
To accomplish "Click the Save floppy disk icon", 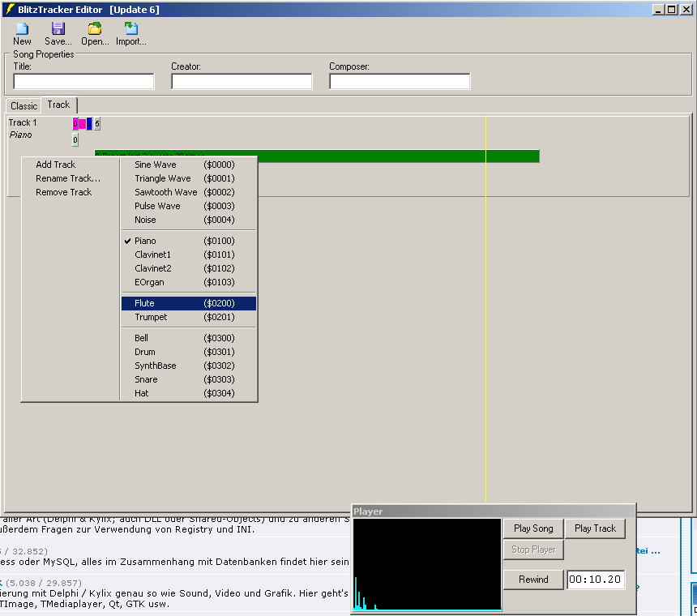I will (58, 29).
